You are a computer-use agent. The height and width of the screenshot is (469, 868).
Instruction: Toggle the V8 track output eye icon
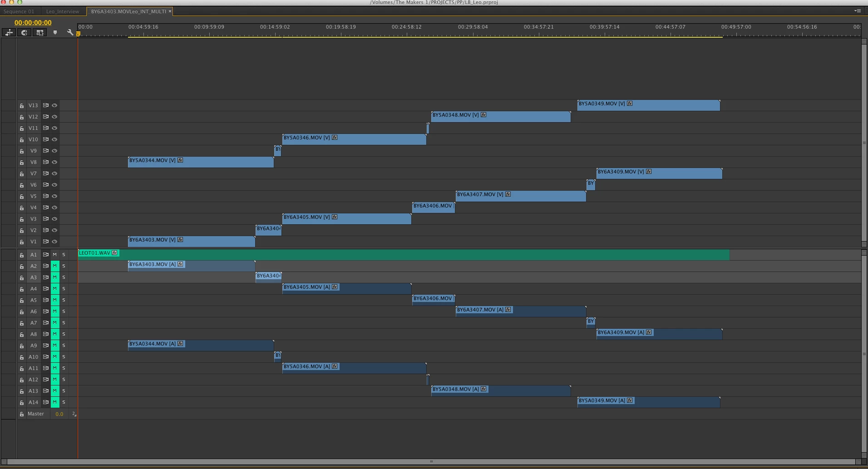click(x=54, y=162)
